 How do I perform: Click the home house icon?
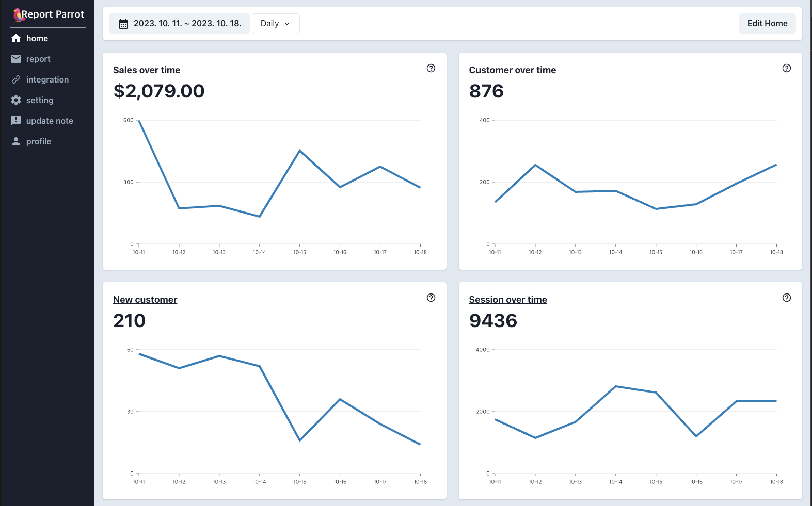click(16, 38)
